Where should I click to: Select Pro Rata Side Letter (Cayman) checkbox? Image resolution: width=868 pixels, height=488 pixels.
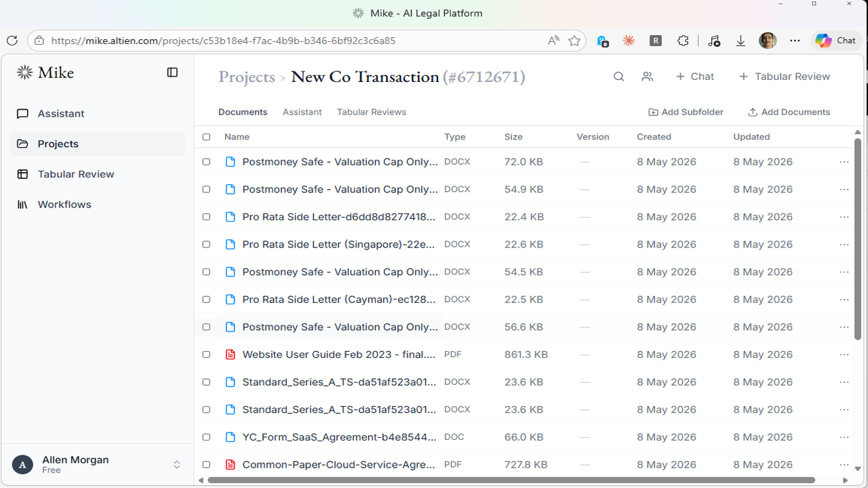click(x=206, y=300)
